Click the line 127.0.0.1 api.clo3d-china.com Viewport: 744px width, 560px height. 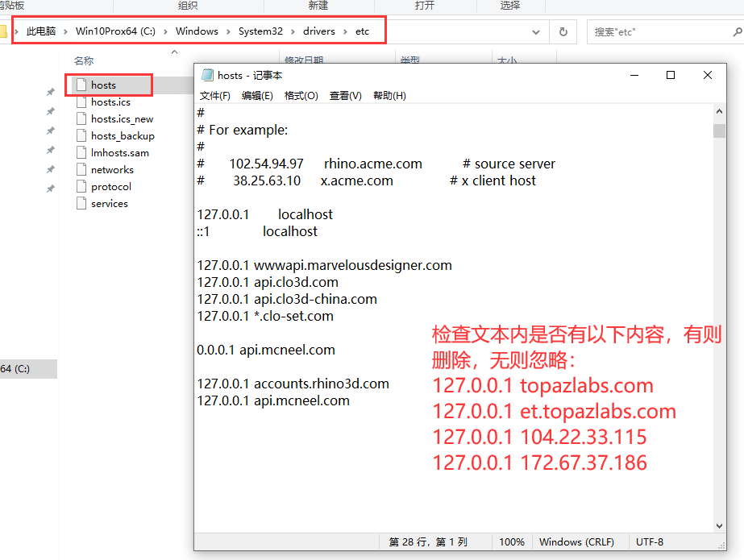coord(287,299)
